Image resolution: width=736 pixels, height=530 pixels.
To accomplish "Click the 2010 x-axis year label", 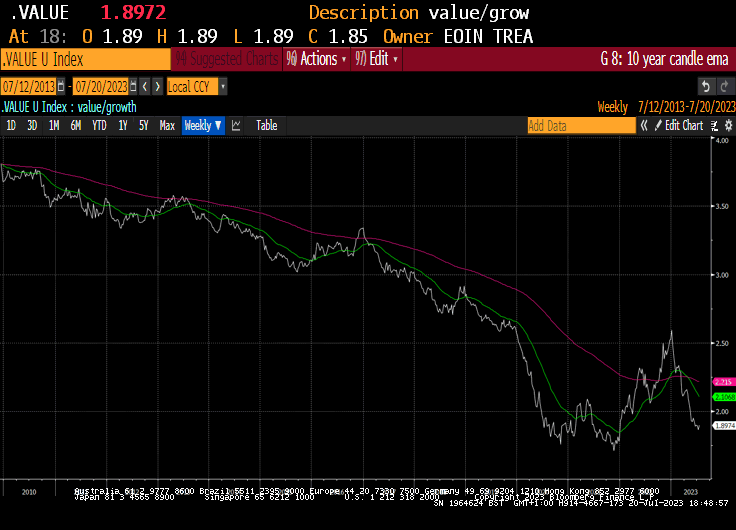I will tap(29, 492).
